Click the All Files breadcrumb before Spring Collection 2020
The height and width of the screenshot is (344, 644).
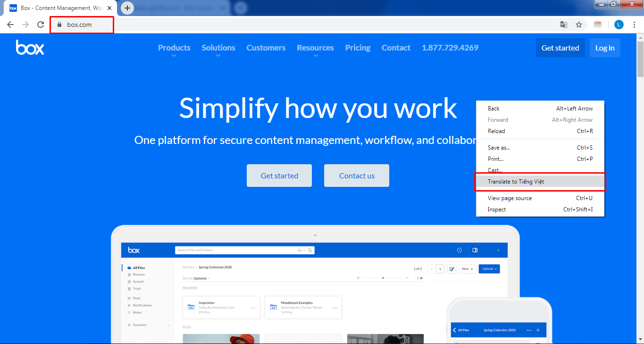coord(188,267)
